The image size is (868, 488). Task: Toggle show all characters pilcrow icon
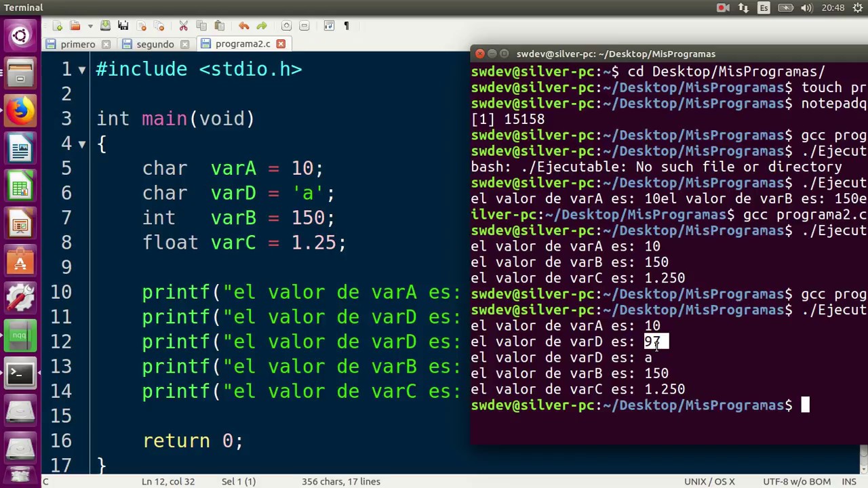[347, 26]
